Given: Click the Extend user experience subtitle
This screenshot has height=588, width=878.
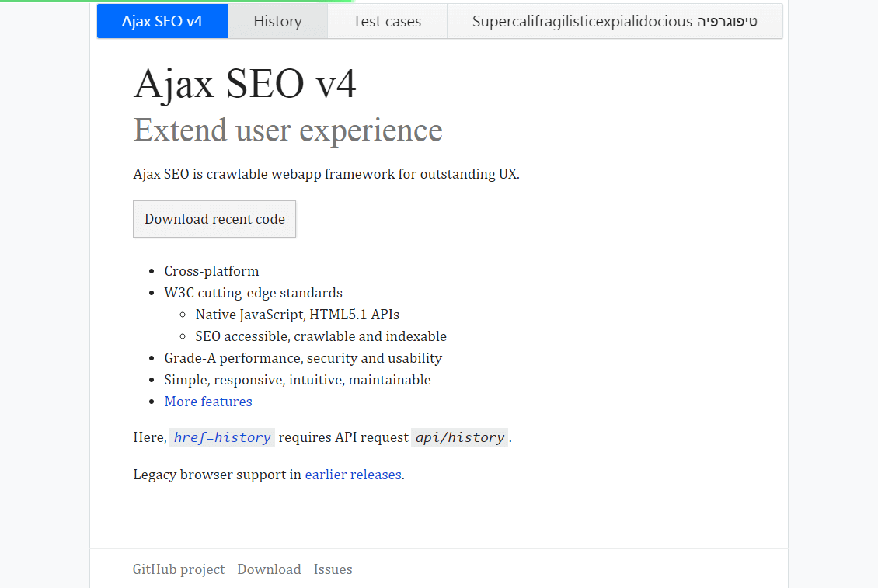Looking at the screenshot, I should coord(287,130).
